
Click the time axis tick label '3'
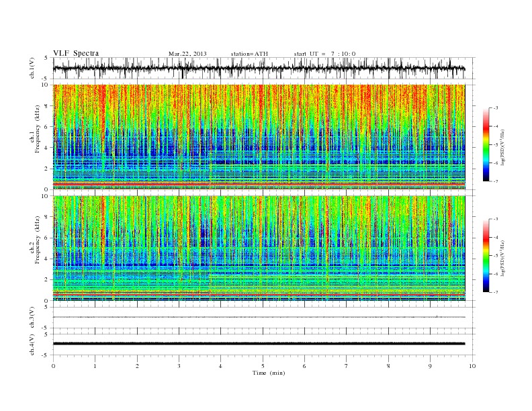(179, 366)
